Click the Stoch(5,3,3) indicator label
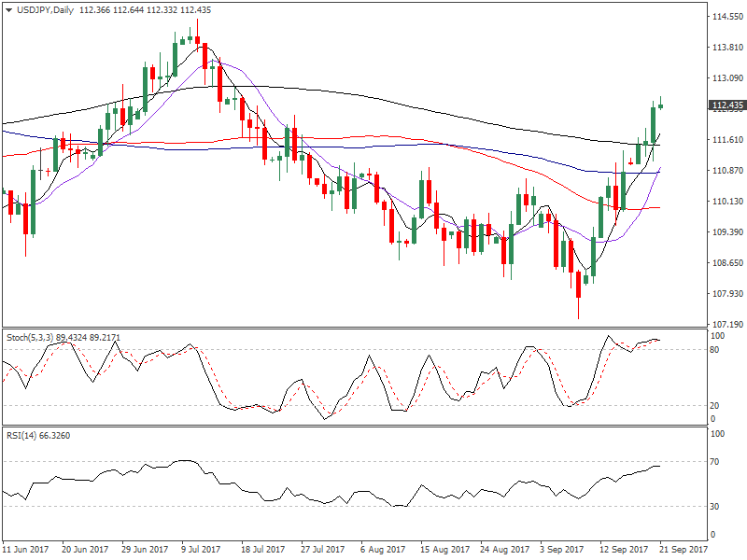This screenshot has width=747, height=560. point(39,336)
